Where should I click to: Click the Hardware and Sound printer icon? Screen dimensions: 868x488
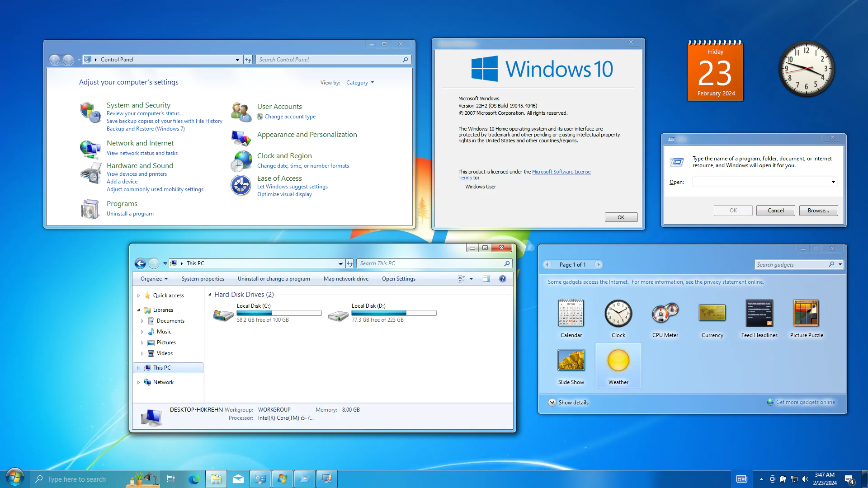tap(90, 173)
